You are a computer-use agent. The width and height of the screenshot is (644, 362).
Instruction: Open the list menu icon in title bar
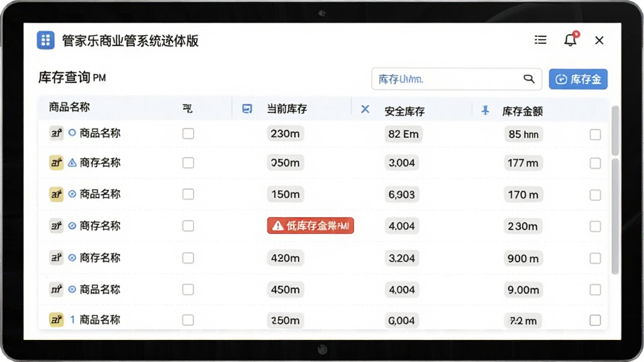(x=540, y=40)
